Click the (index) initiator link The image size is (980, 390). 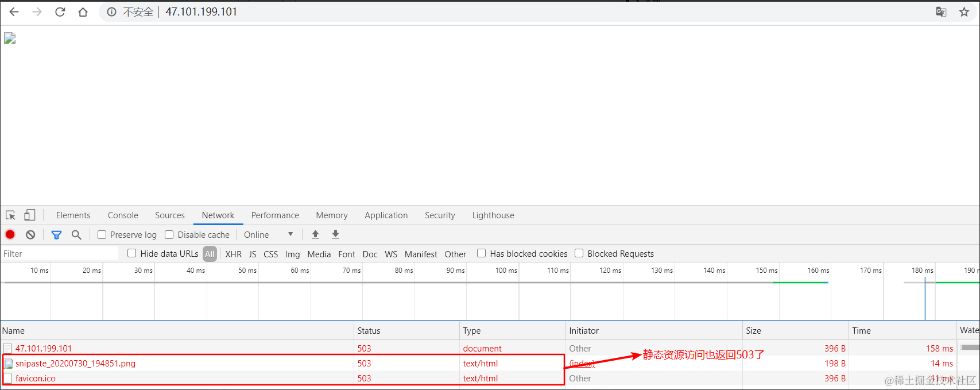pos(582,364)
